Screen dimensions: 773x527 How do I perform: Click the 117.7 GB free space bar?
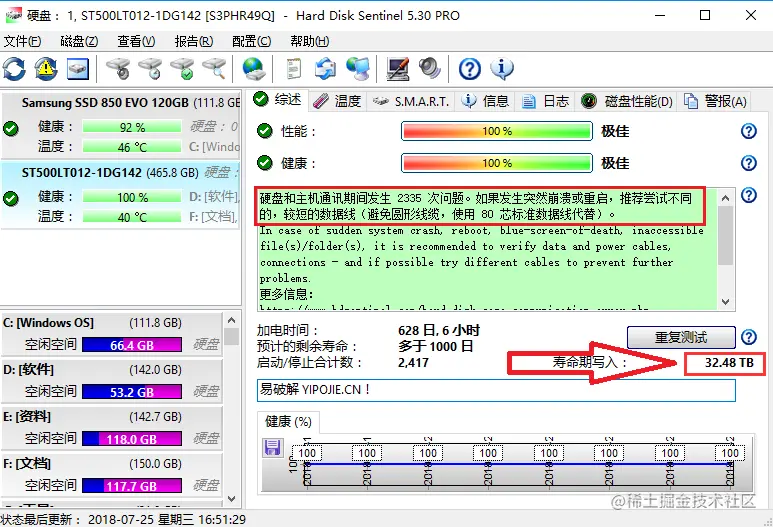[x=132, y=486]
